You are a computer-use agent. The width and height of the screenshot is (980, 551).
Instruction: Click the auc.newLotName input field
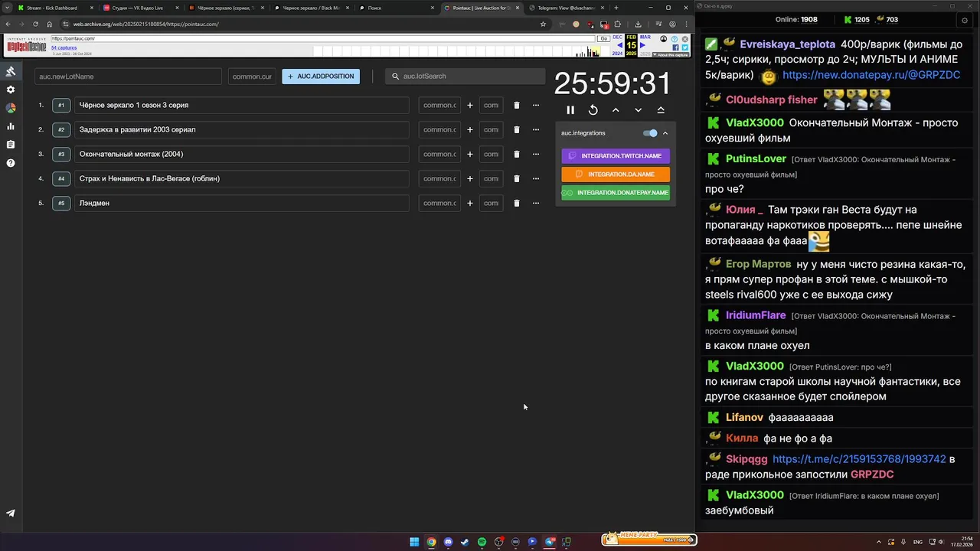pos(128,77)
